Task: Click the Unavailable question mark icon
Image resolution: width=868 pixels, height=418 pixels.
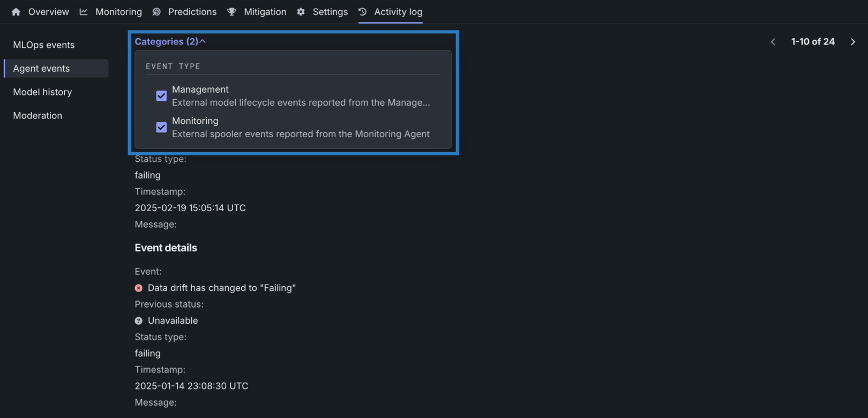Action: [x=139, y=321]
